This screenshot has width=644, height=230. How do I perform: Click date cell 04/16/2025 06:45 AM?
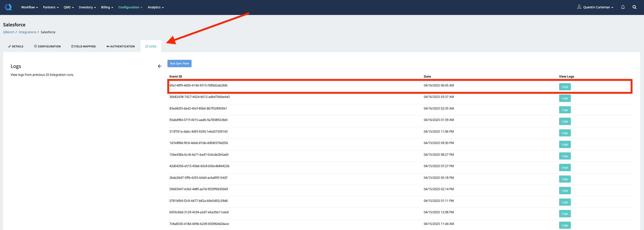tap(439, 85)
